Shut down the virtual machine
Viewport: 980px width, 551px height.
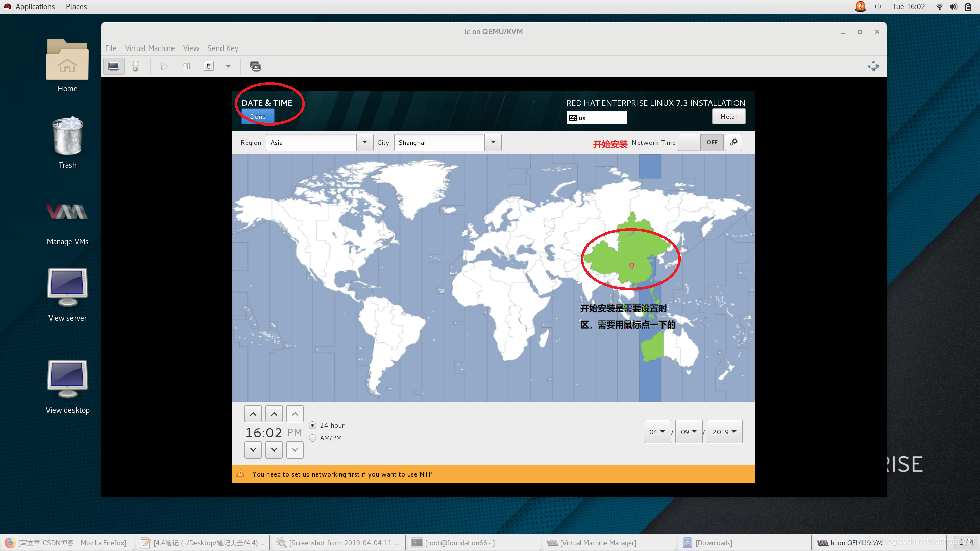pyautogui.click(x=209, y=66)
